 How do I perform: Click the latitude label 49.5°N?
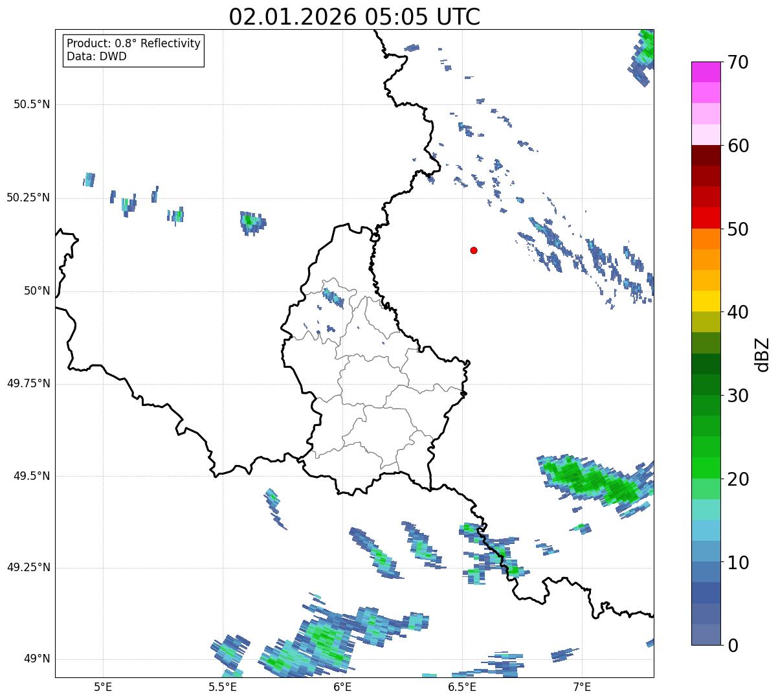(32, 476)
